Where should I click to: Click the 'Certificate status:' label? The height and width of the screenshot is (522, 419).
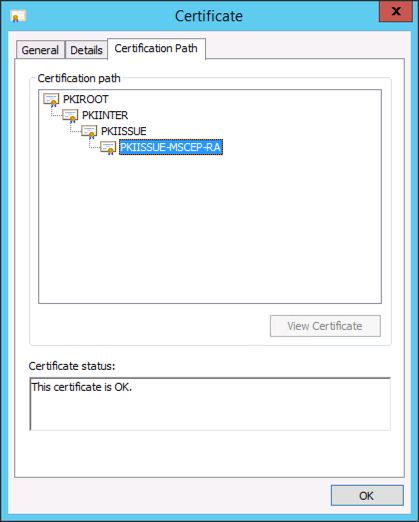pyautogui.click(x=72, y=366)
